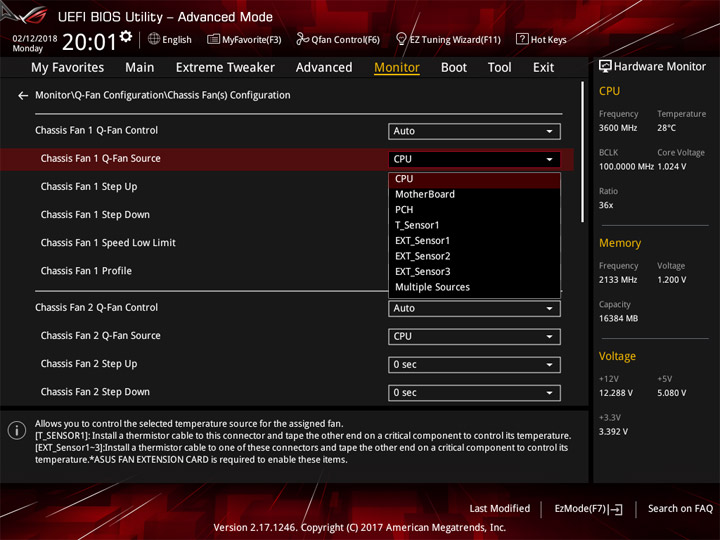Select Multiple Sources option
This screenshot has width=720, height=540.
tap(474, 287)
